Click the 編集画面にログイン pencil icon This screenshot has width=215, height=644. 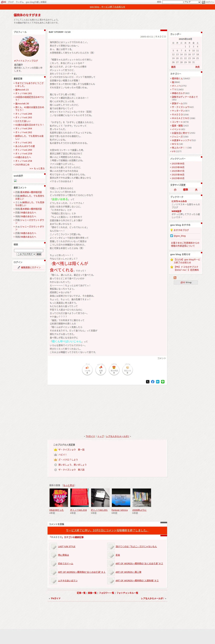(19, 267)
